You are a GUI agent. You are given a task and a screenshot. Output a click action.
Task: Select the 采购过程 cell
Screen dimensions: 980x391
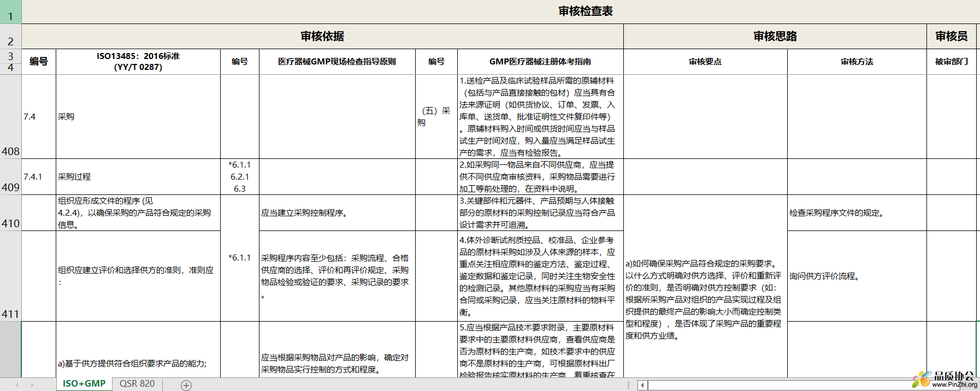pos(138,177)
